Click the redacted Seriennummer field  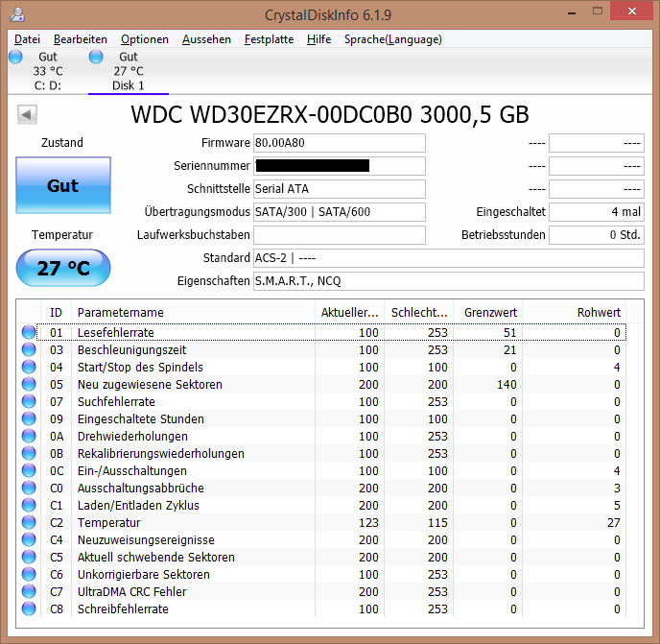pyautogui.click(x=340, y=166)
